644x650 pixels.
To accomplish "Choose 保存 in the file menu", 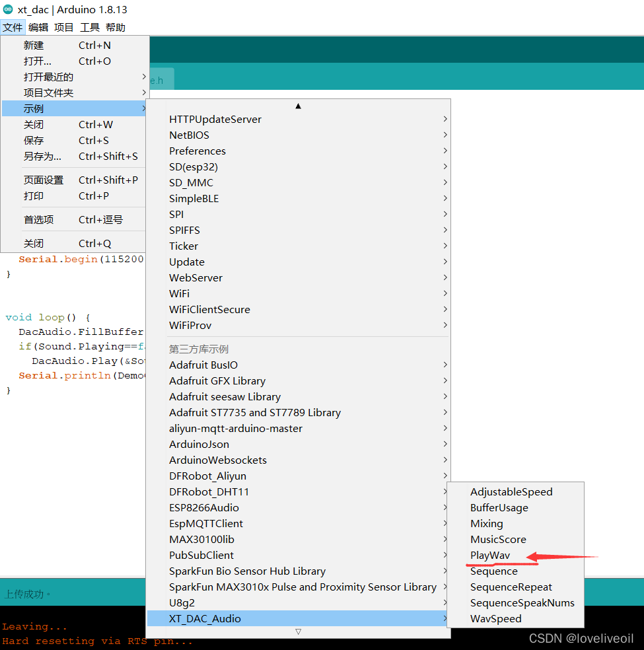I will [74, 140].
